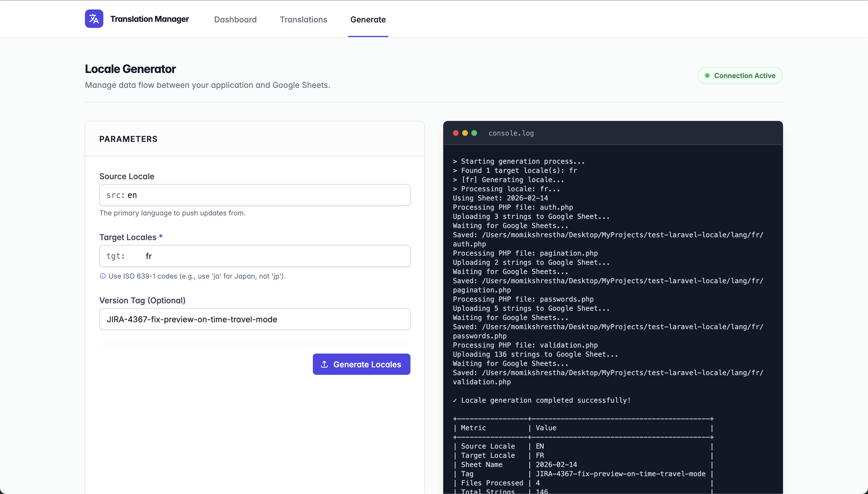Switch to the Dashboard tab
The image size is (868, 494).
click(x=235, y=19)
